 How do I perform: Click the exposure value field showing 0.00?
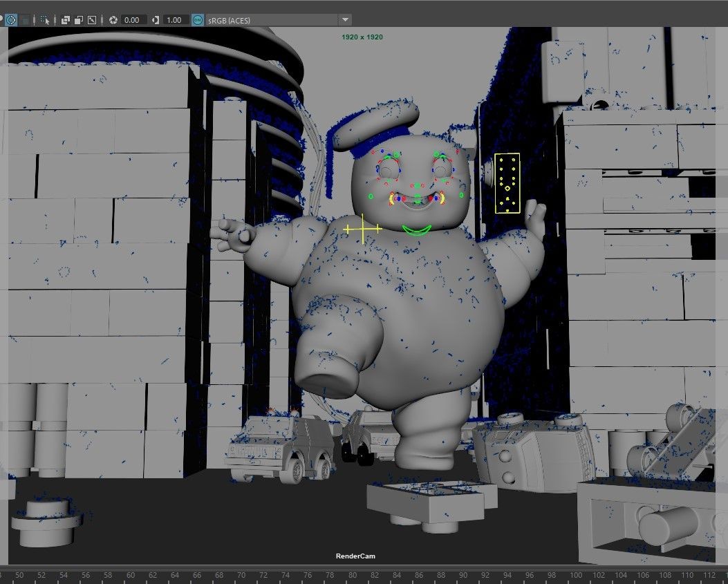click(x=133, y=20)
